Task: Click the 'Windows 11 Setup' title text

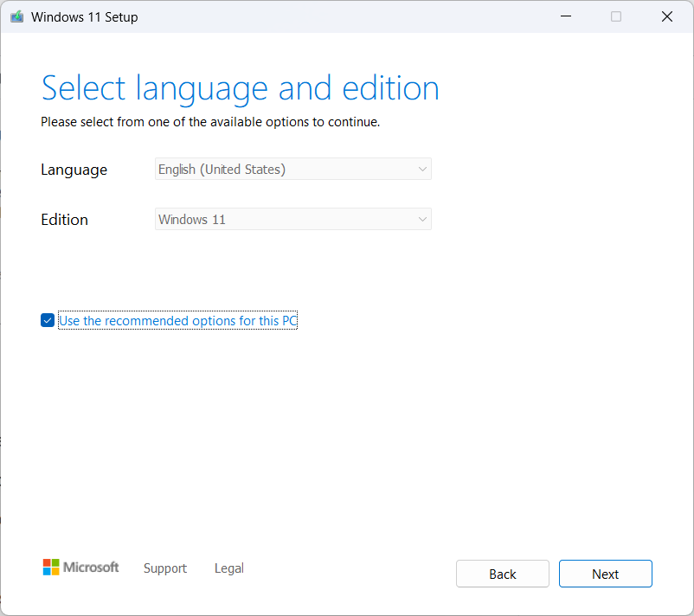Action: [x=85, y=17]
